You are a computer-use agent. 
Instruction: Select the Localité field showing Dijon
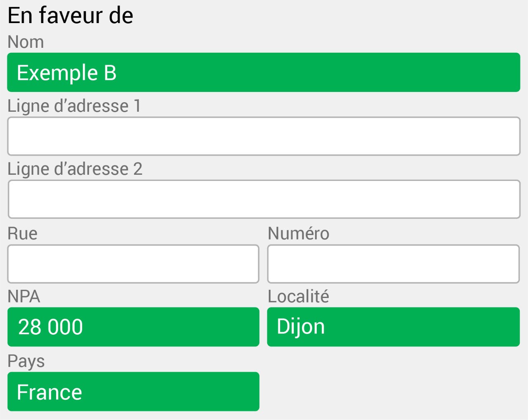[x=394, y=327]
